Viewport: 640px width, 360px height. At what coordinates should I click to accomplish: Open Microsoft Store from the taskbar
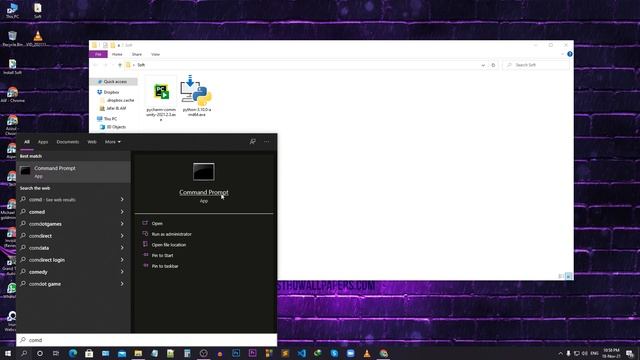pos(89,353)
